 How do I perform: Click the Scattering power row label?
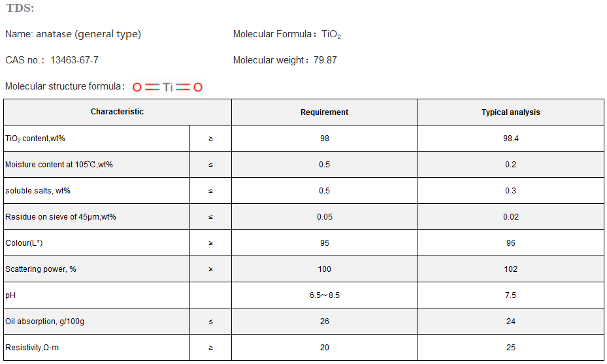(x=41, y=269)
